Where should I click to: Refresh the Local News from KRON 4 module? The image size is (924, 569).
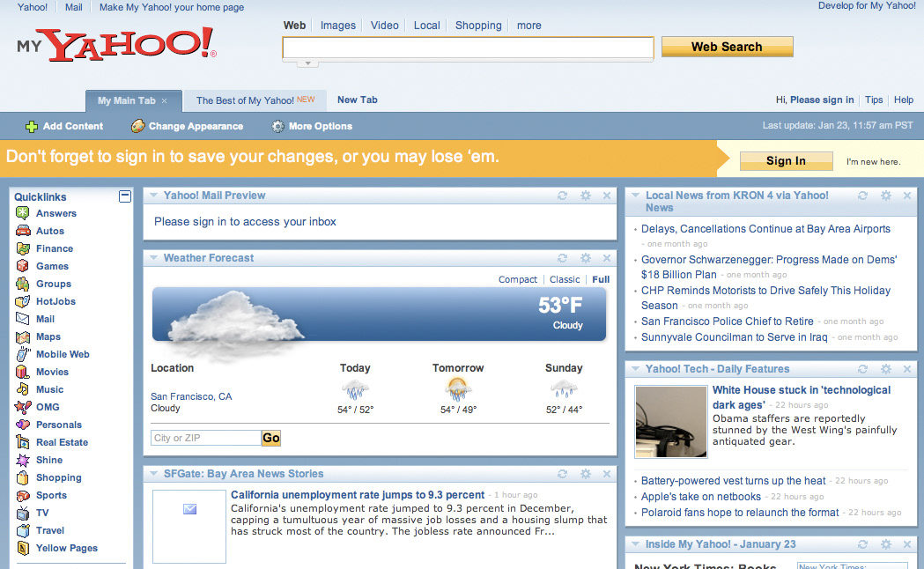862,196
